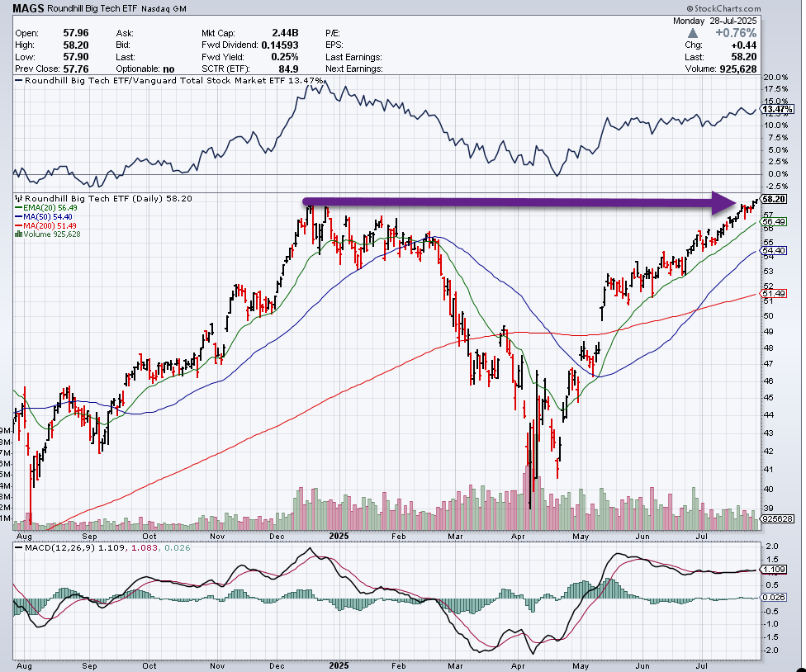806x672 pixels.
Task: Click the EMA(20) 56.49 legend entry
Action: 46,207
